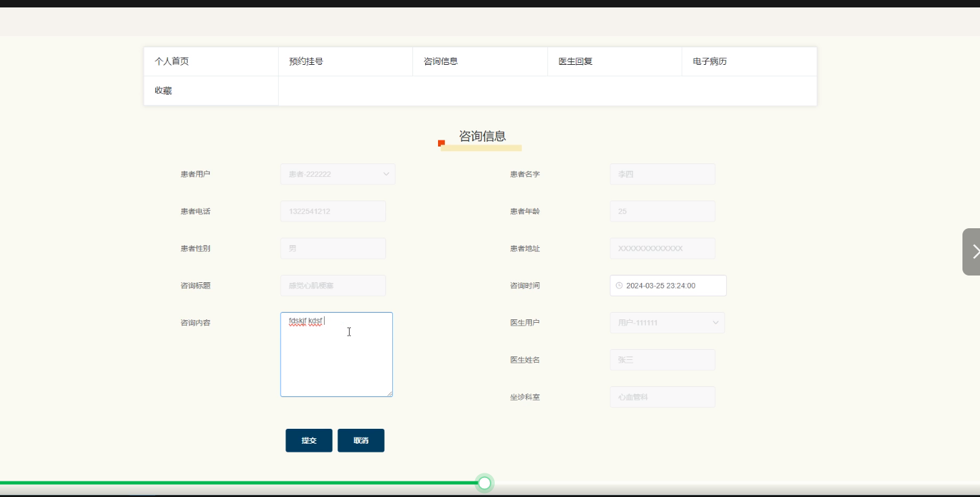Click the clock icon in 咨询时间 field
Screen dimensions: 980x497
[619, 286]
